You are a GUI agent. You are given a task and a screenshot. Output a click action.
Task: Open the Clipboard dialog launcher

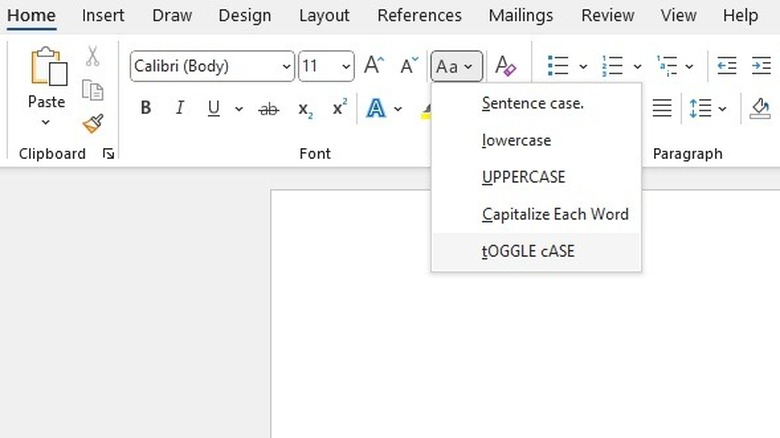pos(108,154)
